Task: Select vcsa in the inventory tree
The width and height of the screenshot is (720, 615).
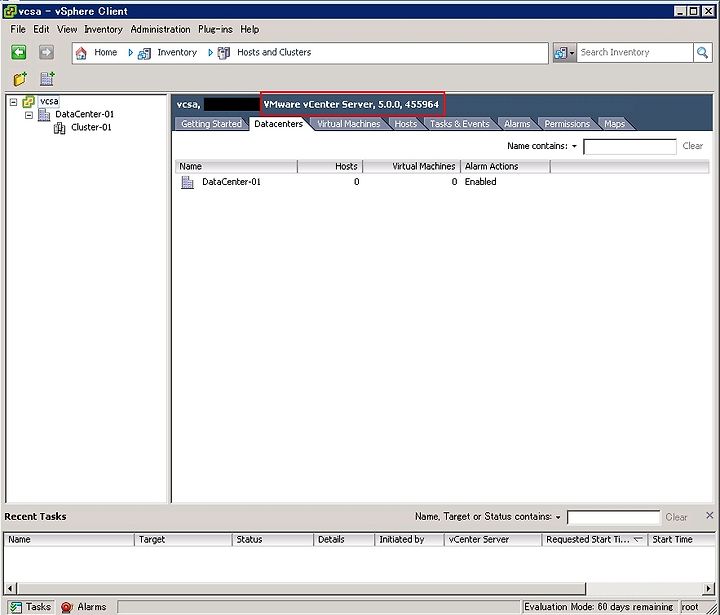Action: pyautogui.click(x=49, y=101)
